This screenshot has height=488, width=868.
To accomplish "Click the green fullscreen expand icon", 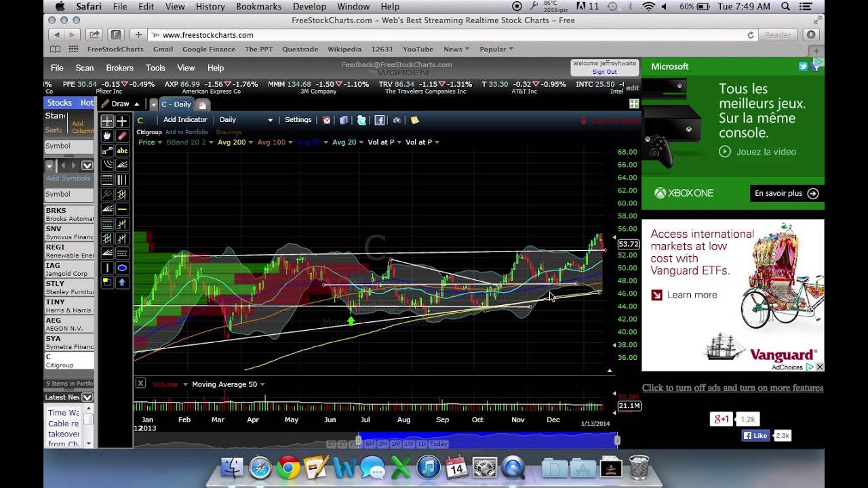I will pos(634,104).
